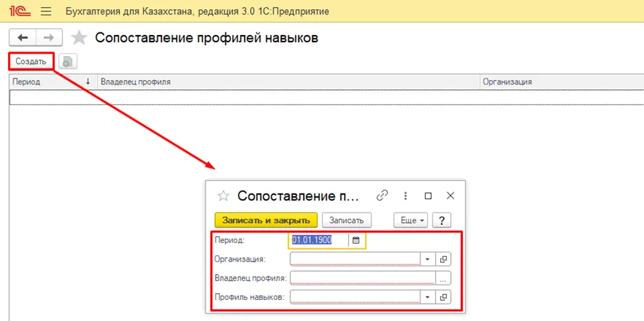
Task: Click the Записать button
Action: [x=346, y=220]
